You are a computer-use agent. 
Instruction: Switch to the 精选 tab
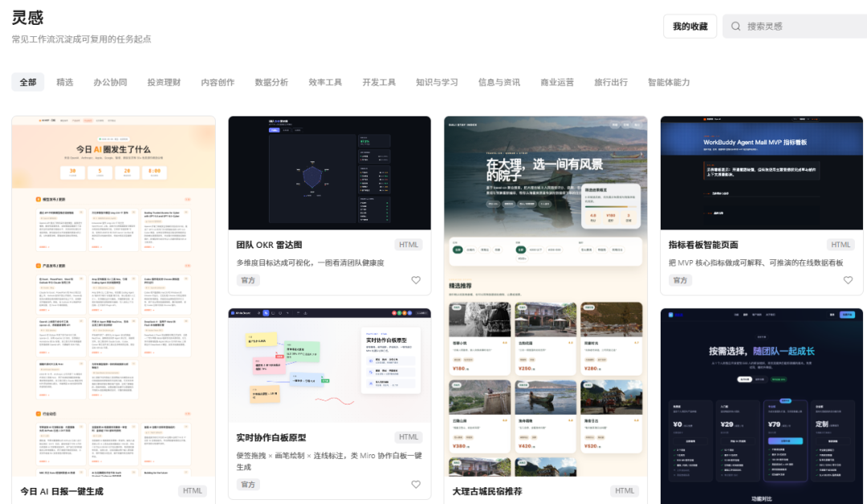65,83
